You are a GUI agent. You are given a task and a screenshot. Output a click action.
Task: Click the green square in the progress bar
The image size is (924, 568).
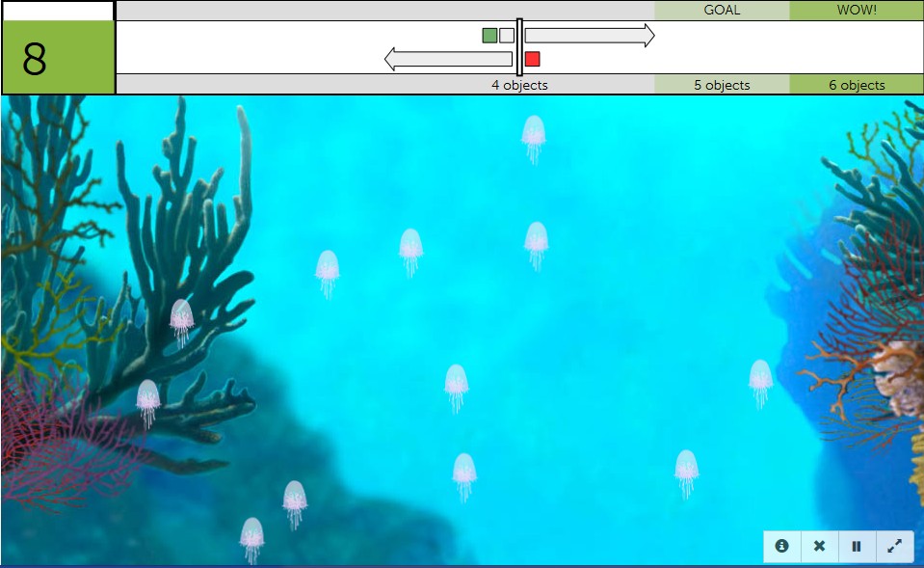click(x=489, y=36)
